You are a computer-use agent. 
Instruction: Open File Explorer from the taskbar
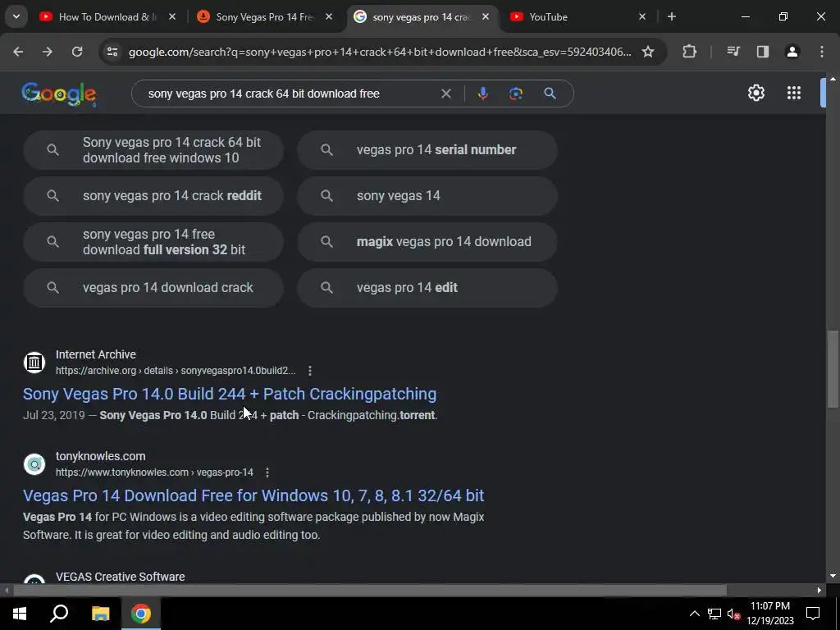(x=100, y=613)
